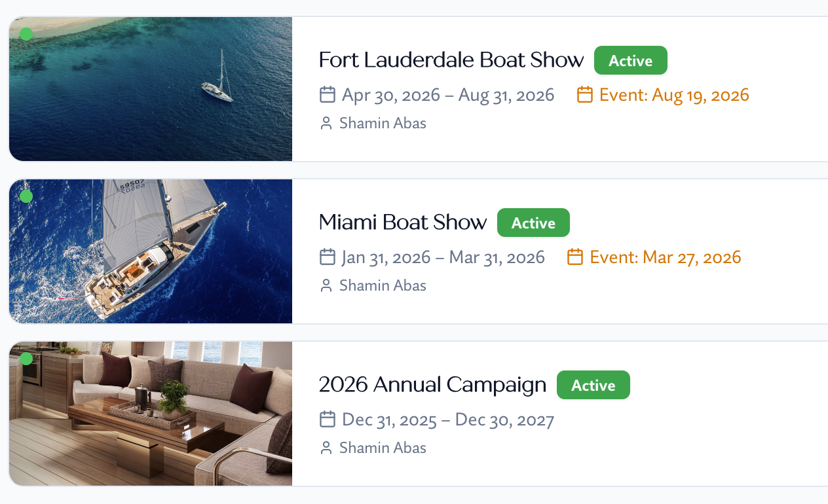Image resolution: width=828 pixels, height=504 pixels.
Task: Click calendar icon beside Jan 31, 2026 date range
Action: 328,257
